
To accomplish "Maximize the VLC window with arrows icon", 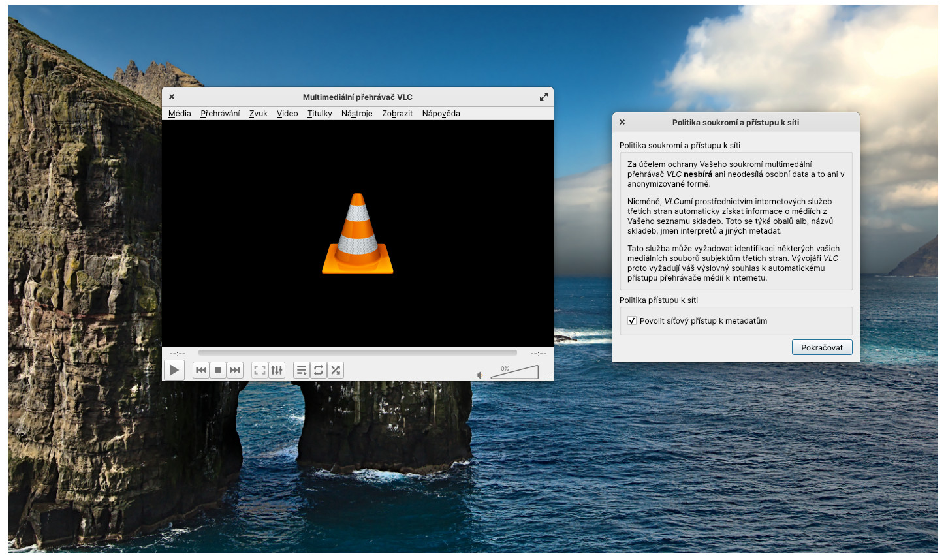I will 543,97.
